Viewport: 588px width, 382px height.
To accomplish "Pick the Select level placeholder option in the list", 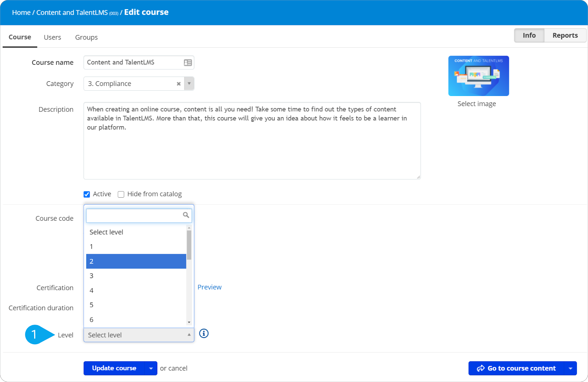I will click(136, 232).
